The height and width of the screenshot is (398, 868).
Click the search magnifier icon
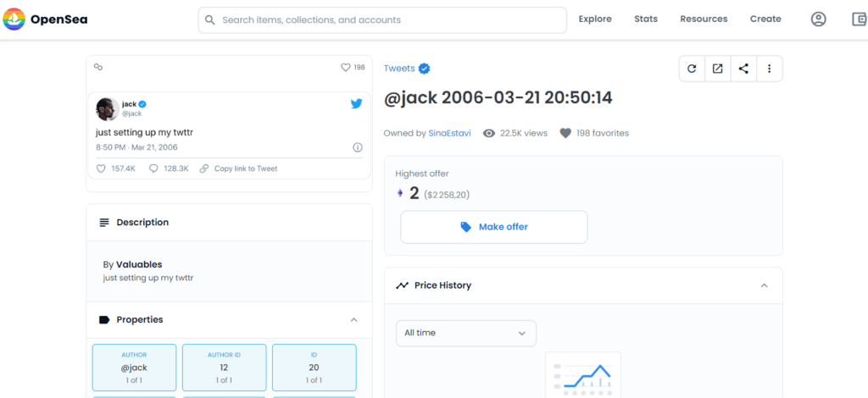point(210,20)
